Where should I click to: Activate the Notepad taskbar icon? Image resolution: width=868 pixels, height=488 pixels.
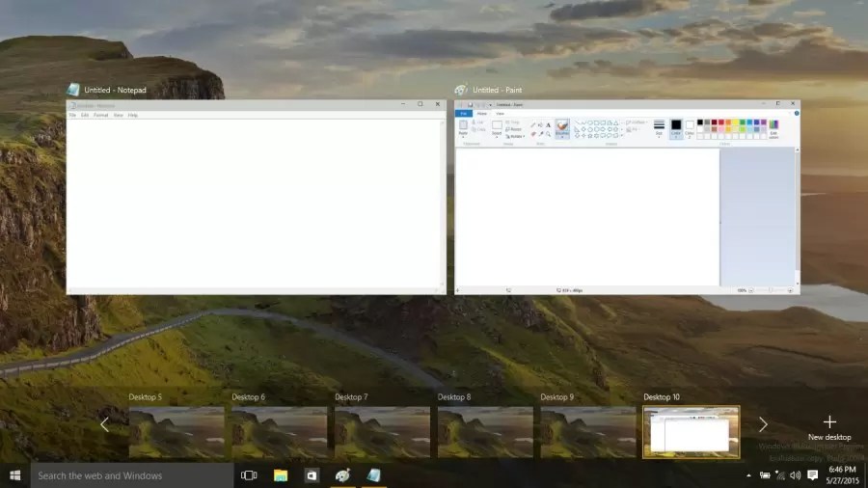click(373, 475)
